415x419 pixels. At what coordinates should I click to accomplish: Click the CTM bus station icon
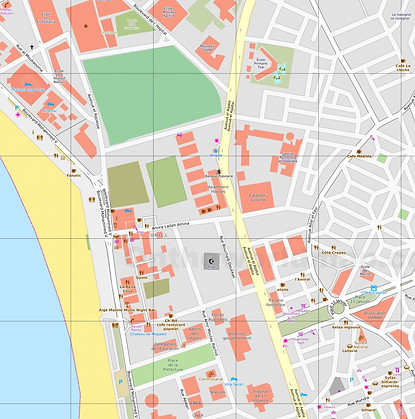(x=374, y=288)
